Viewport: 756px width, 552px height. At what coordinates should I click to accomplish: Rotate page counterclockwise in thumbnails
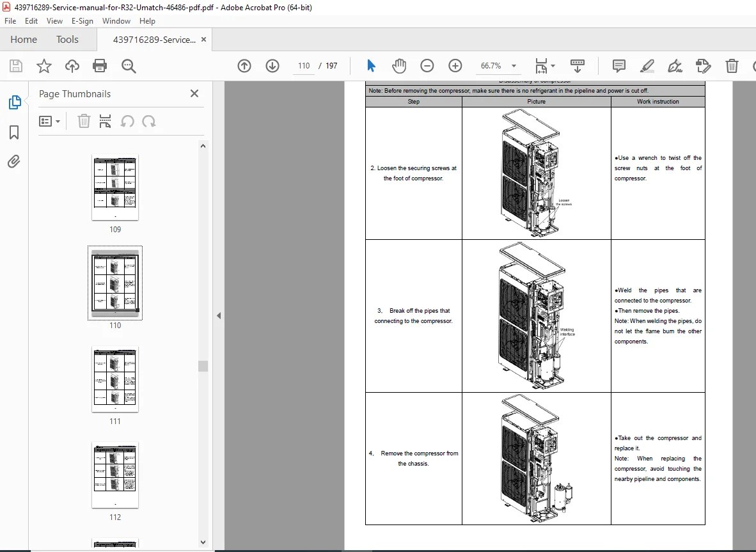click(x=127, y=121)
